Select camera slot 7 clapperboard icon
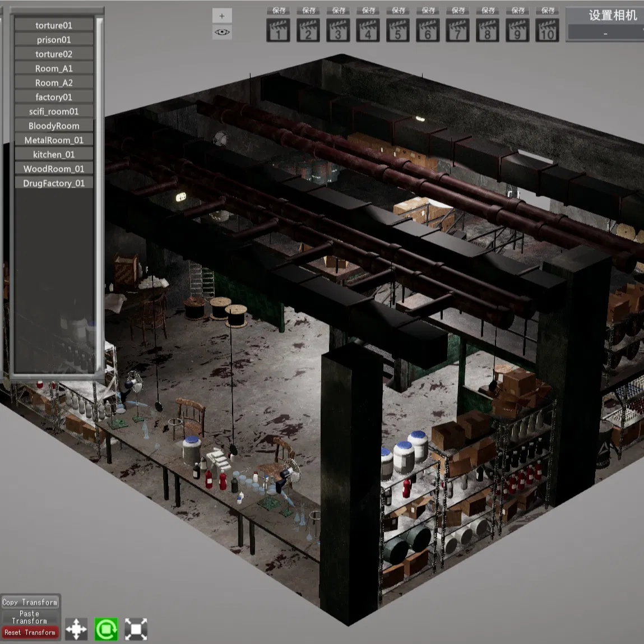The width and height of the screenshot is (644, 644). 457,30
